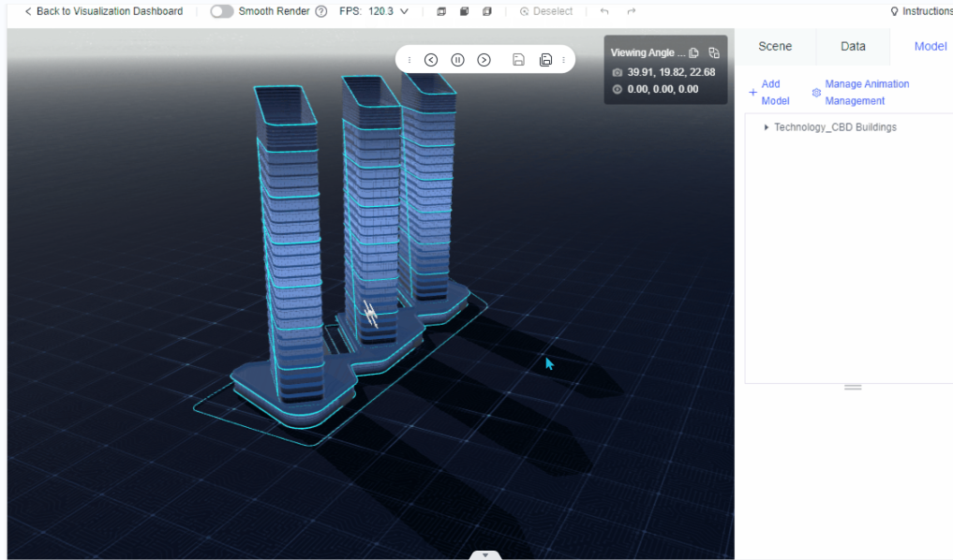Go back to Visualization Dashboard

[103, 11]
